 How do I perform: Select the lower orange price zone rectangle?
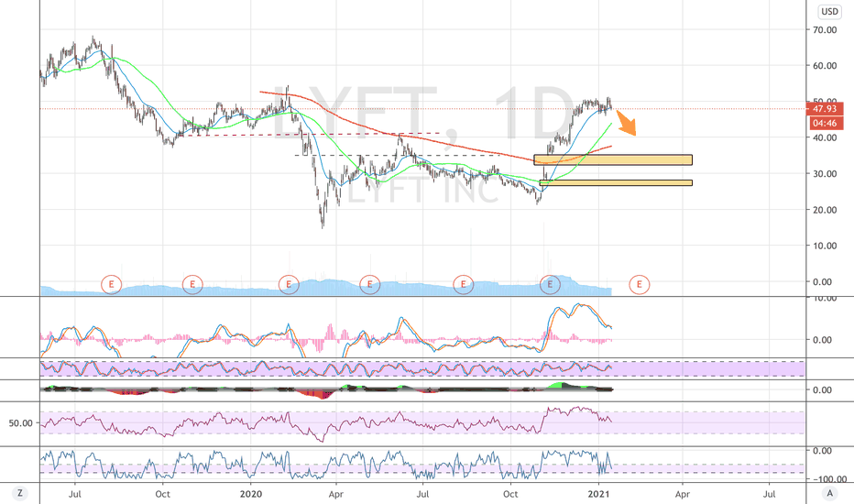616,183
